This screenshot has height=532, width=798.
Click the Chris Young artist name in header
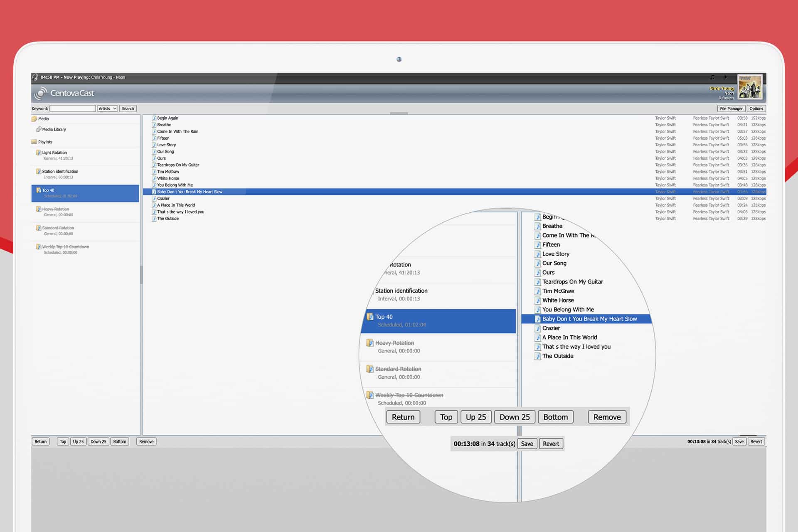point(722,88)
